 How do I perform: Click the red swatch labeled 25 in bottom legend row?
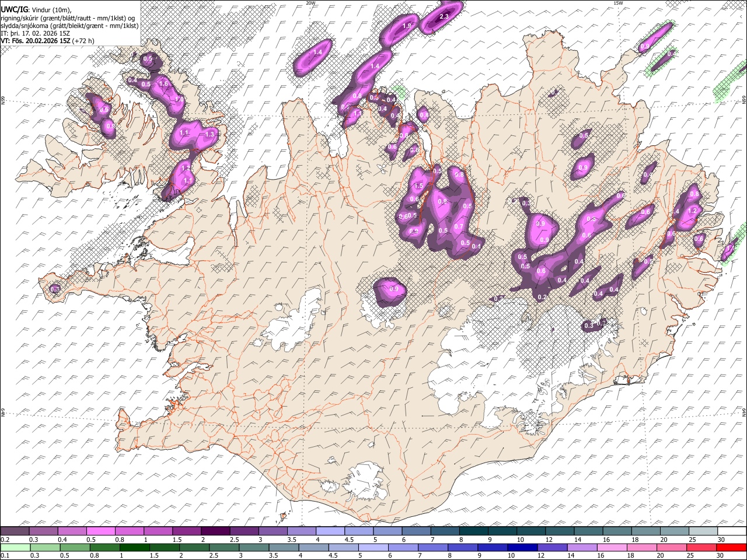(701, 547)
